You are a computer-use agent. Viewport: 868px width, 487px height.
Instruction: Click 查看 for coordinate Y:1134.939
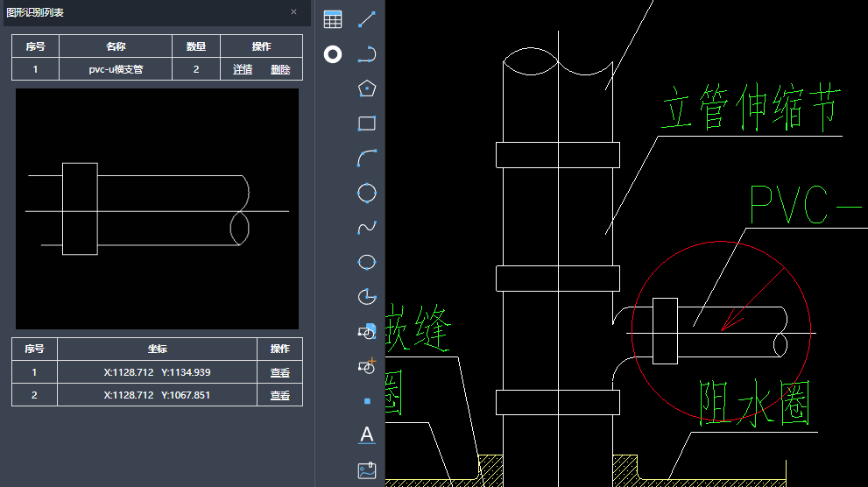click(x=280, y=372)
